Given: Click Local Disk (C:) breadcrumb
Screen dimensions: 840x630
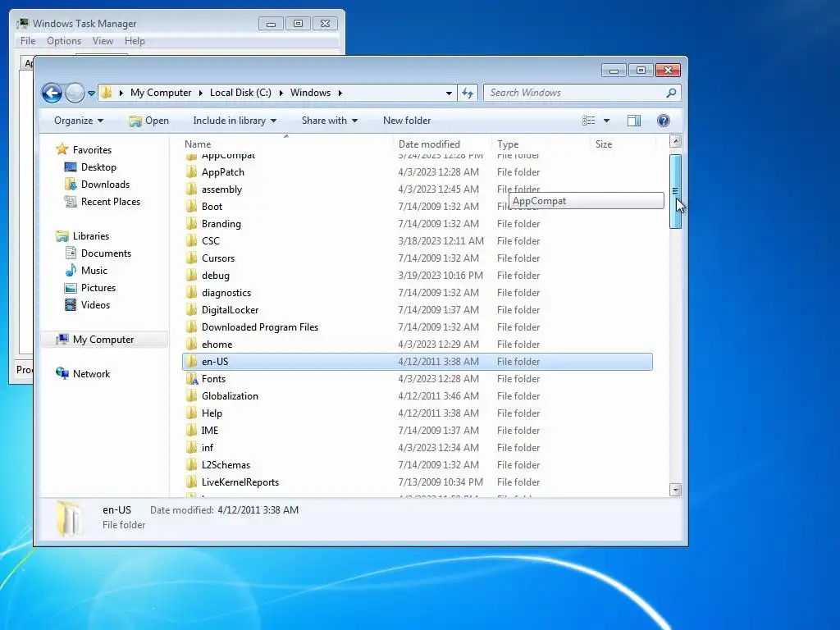Looking at the screenshot, I should (x=240, y=93).
